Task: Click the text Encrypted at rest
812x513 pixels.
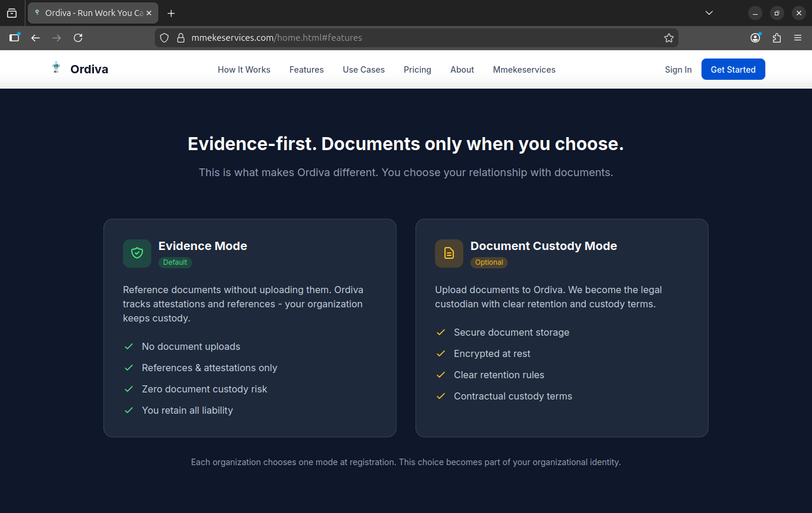Action: (492, 353)
